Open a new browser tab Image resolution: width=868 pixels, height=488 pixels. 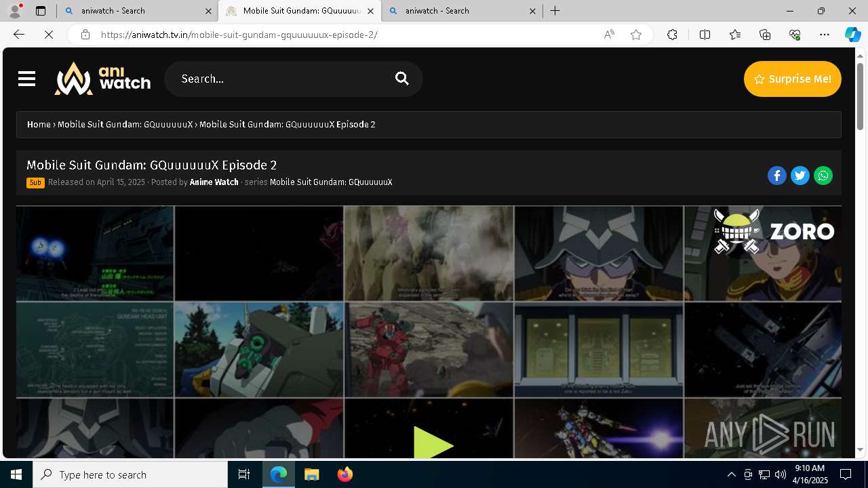click(555, 11)
